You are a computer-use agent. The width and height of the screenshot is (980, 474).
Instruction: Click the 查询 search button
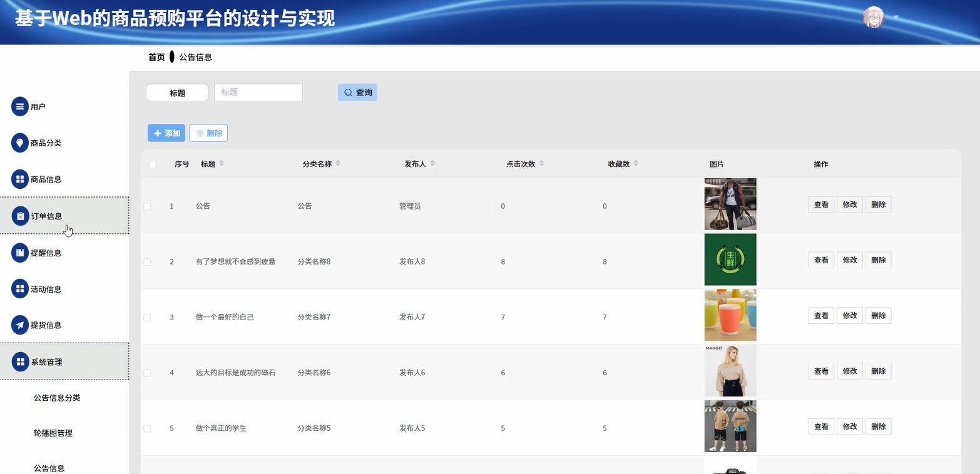click(357, 93)
